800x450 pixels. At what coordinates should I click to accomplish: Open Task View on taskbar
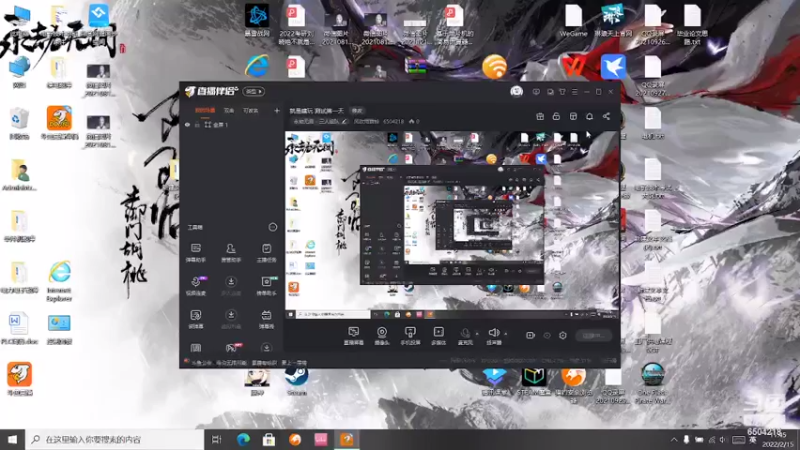click(217, 439)
